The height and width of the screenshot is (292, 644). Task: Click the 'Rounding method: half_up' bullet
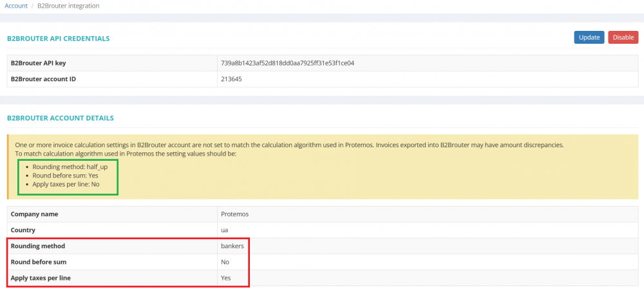point(70,167)
